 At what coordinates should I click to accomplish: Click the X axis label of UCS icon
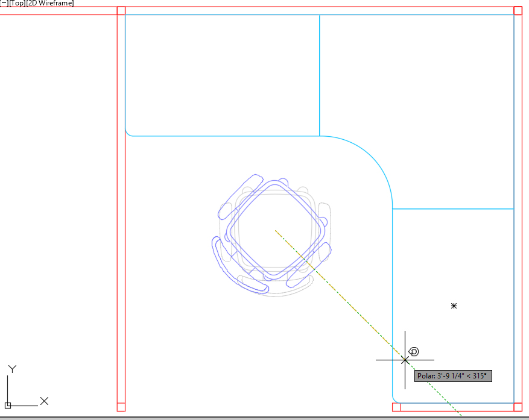pyautogui.click(x=44, y=401)
